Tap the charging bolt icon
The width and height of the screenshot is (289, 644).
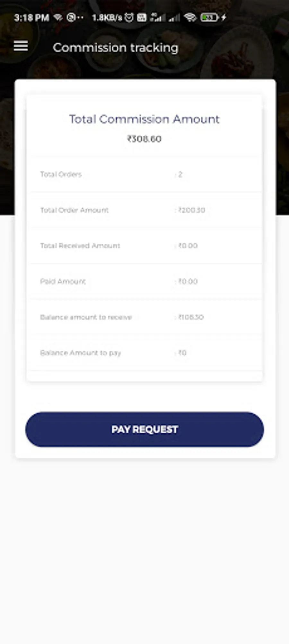point(224,17)
